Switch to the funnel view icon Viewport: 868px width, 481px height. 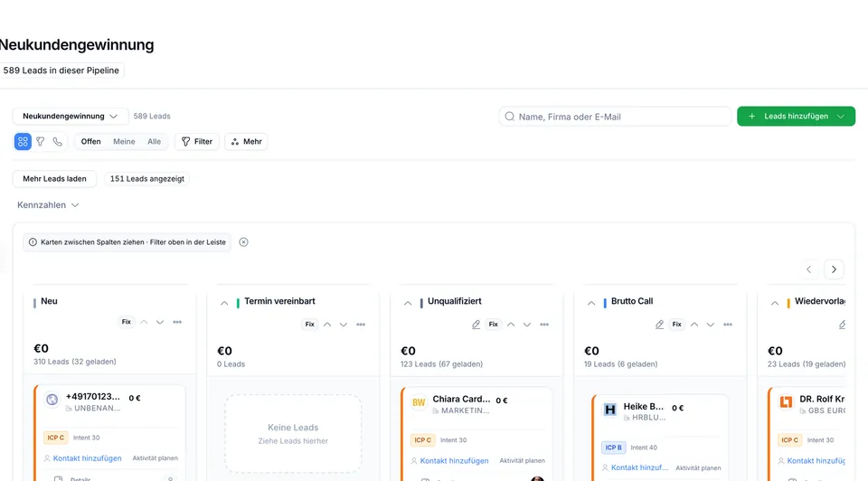click(41, 142)
